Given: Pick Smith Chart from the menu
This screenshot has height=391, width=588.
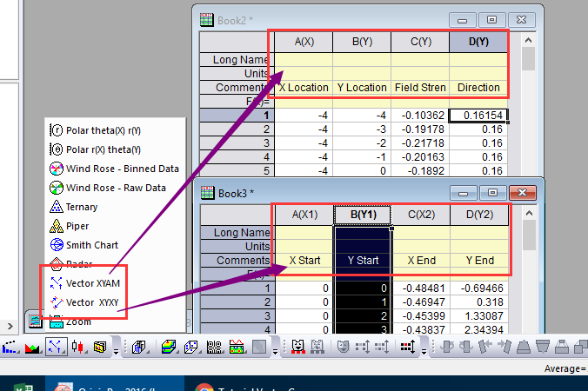Looking at the screenshot, I should (x=84, y=245).
